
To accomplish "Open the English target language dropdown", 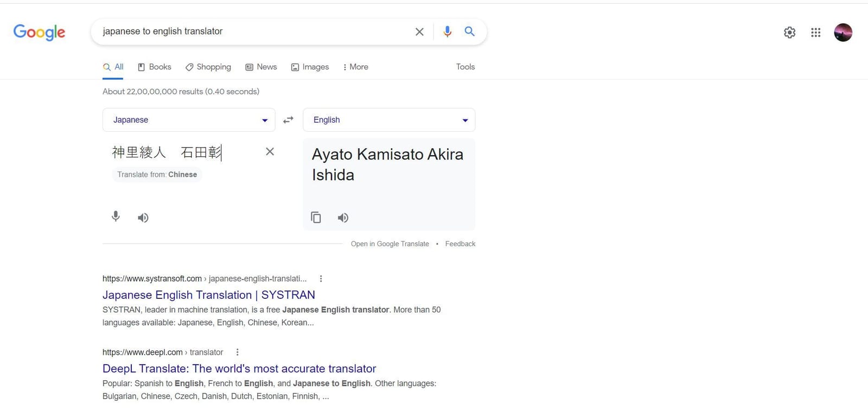I will point(388,119).
